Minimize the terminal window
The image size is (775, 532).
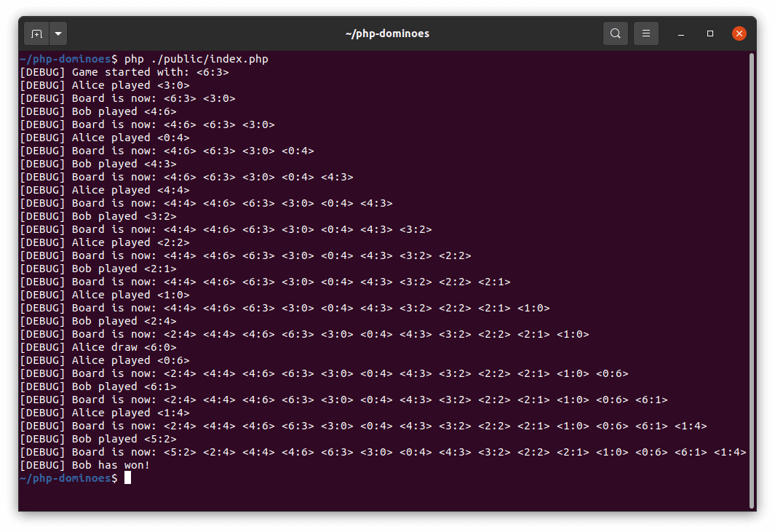[681, 33]
